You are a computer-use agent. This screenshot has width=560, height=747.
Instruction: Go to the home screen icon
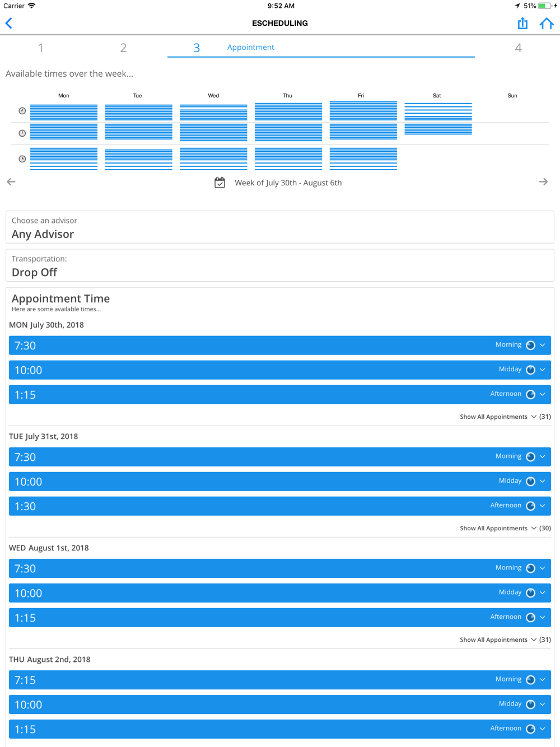tap(546, 24)
